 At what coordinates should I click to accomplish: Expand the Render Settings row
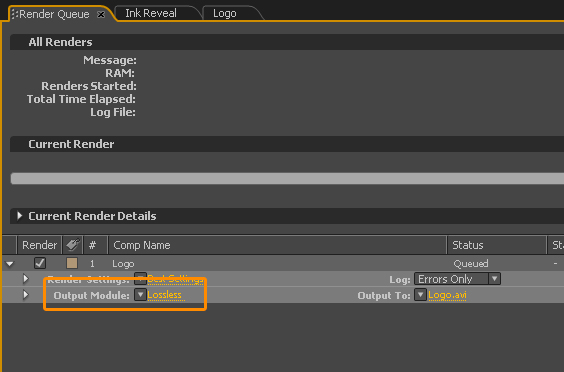(x=26, y=278)
